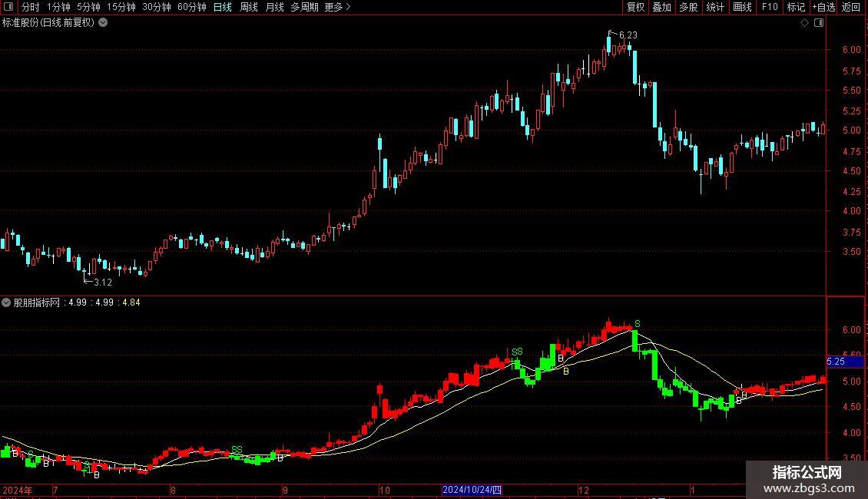This screenshot has width=868, height=499.
Task: Click the yellow 4.84 indicator value
Action: point(131,302)
